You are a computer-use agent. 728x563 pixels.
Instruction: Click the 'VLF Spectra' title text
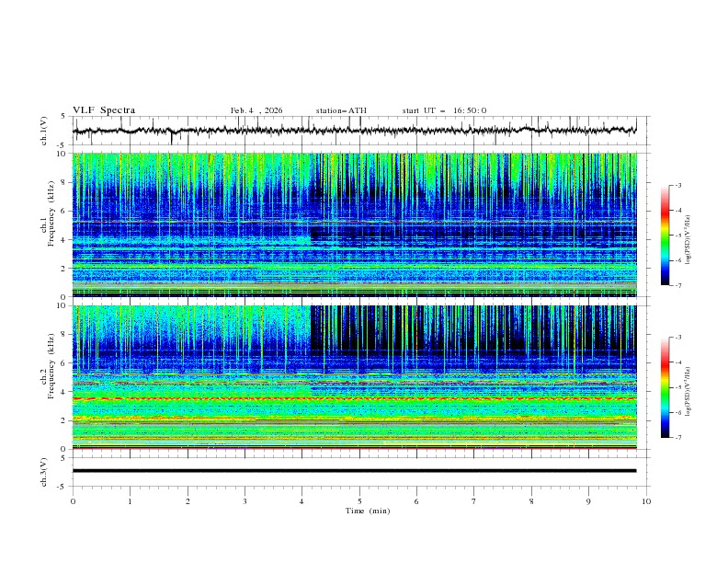coord(104,110)
